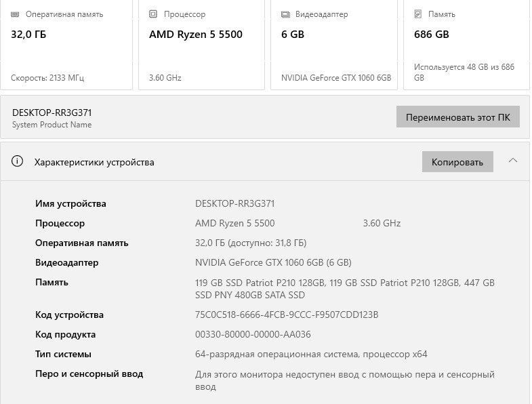This screenshot has width=532, height=404.
Task: Click the video adapter monitor icon
Action: [x=286, y=14]
